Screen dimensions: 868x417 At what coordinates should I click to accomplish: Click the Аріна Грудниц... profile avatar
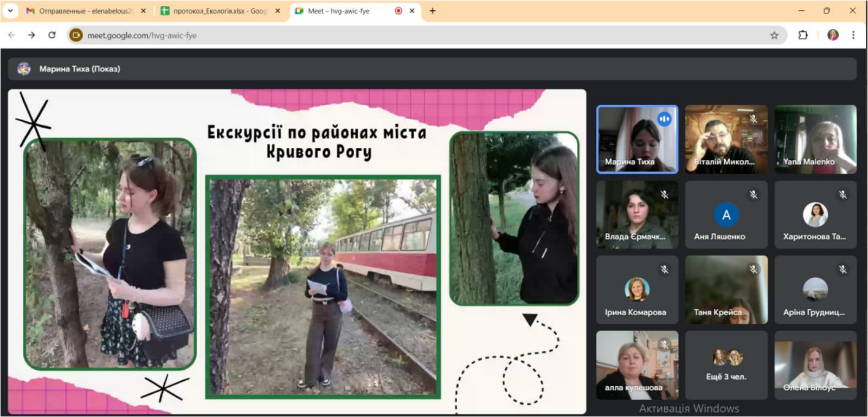815,289
